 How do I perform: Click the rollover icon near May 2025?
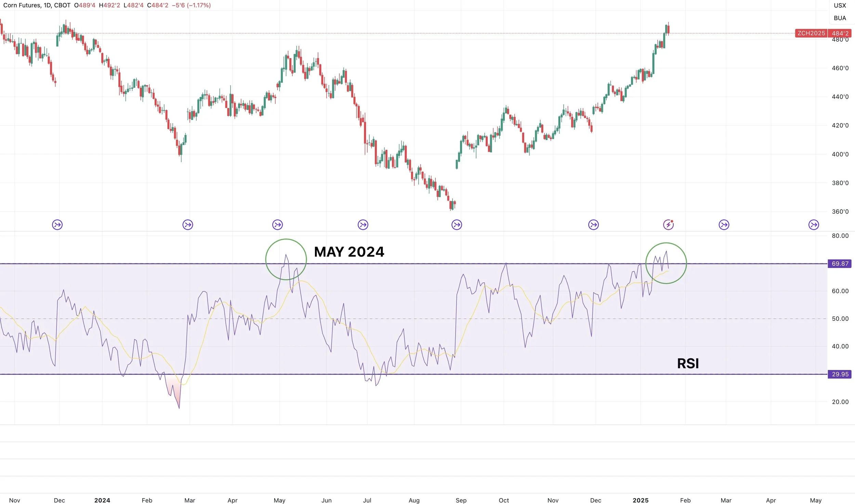(814, 225)
